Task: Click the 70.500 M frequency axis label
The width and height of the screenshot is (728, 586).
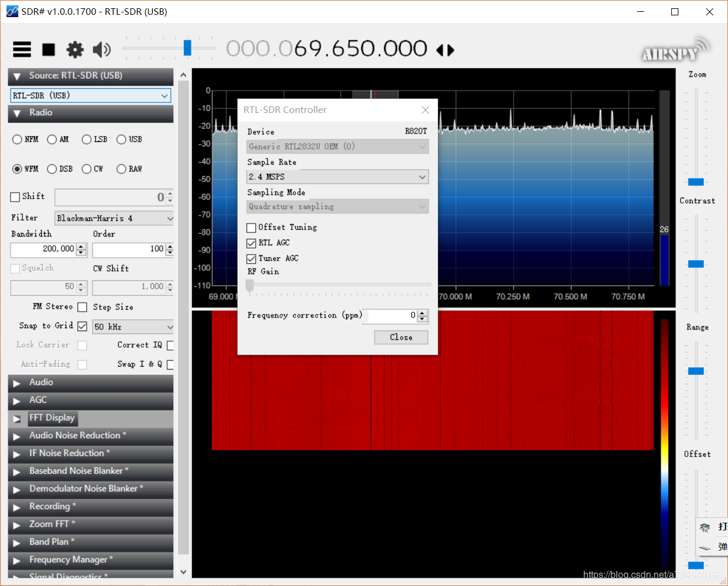Action: (570, 297)
